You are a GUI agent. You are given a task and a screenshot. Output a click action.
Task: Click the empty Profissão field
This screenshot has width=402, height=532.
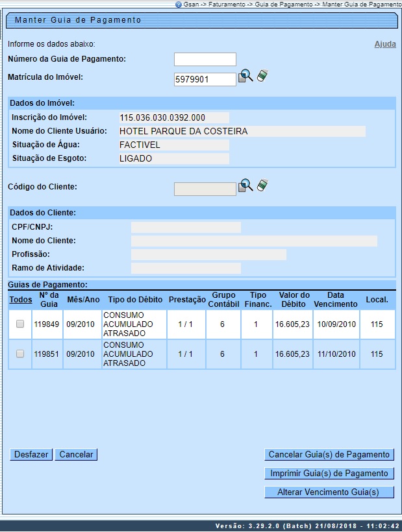[x=208, y=254]
